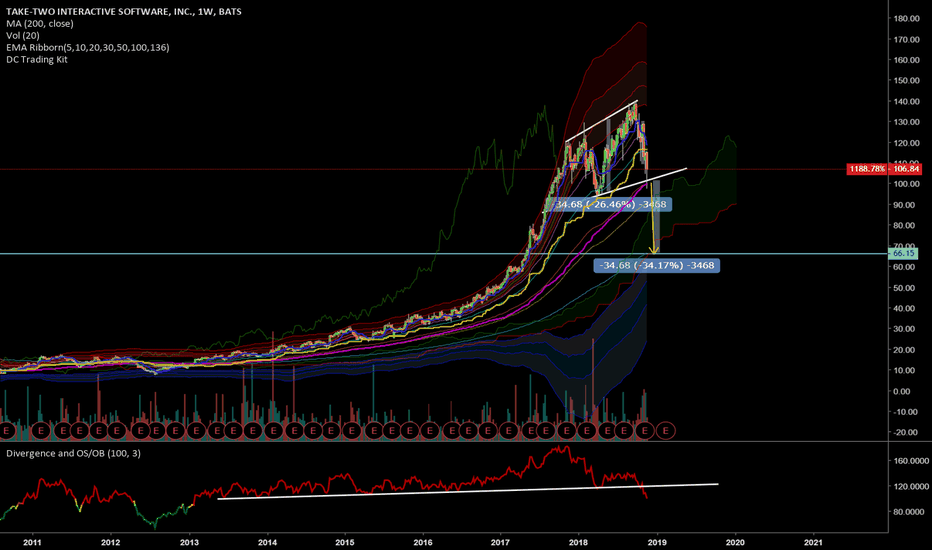Select the upper white channel trendline above 2018 candles

coord(602,121)
